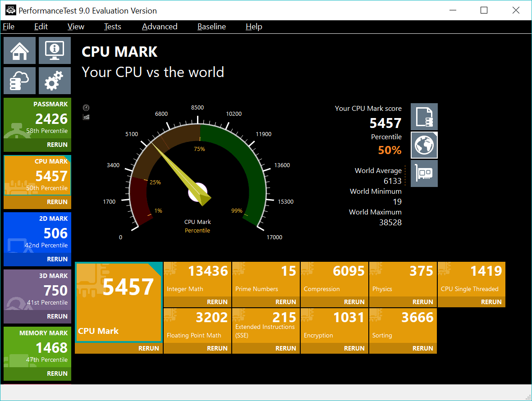The height and width of the screenshot is (401, 532).
Task: Select the Floating Point Math 3202 tile
Action: click(197, 326)
